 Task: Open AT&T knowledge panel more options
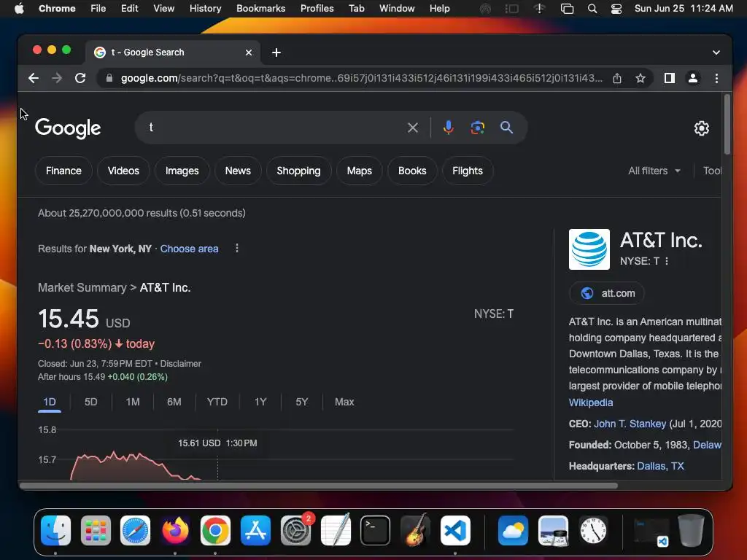(x=667, y=261)
